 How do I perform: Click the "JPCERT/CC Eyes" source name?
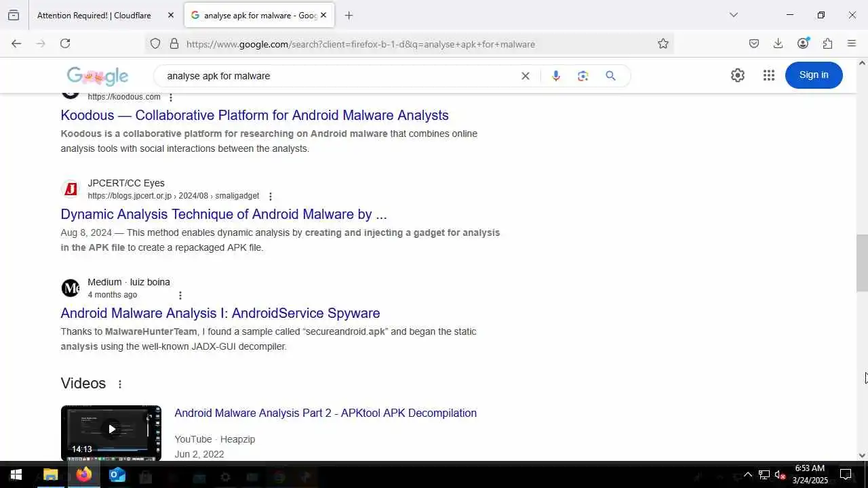[x=126, y=183]
